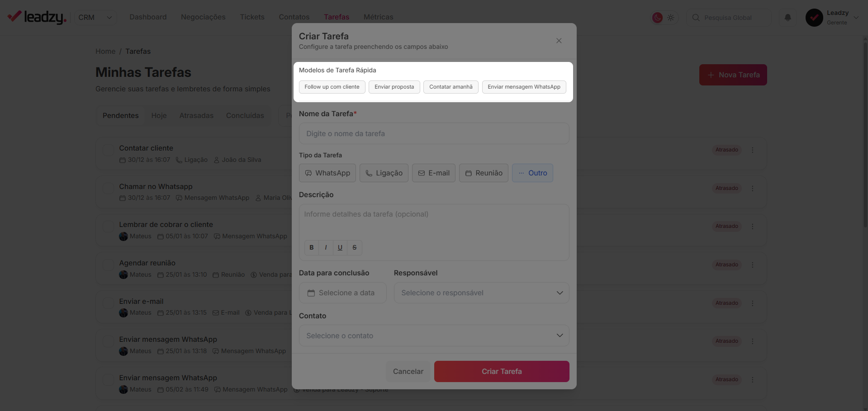Select WhatsApp task type
Viewport: 868px width, 411px height.
tap(327, 173)
